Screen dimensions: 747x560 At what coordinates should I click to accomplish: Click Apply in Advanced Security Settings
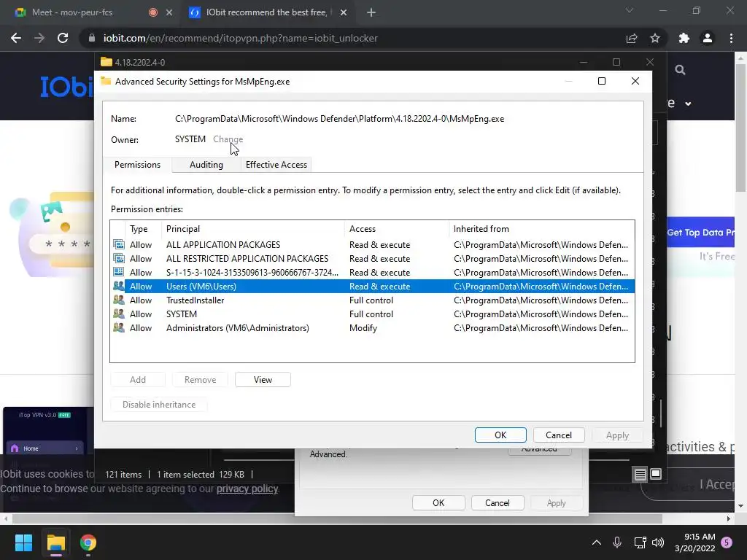617,435
